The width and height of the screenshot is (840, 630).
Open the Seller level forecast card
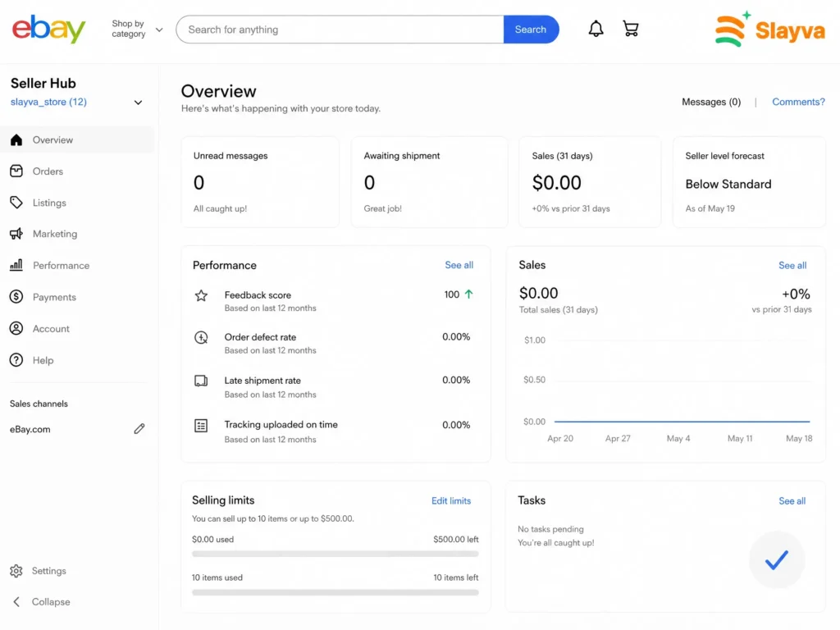(x=749, y=182)
